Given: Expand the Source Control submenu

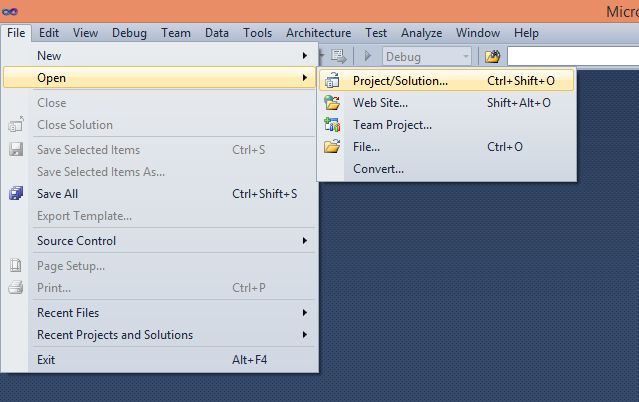Looking at the screenshot, I should 305,241.
